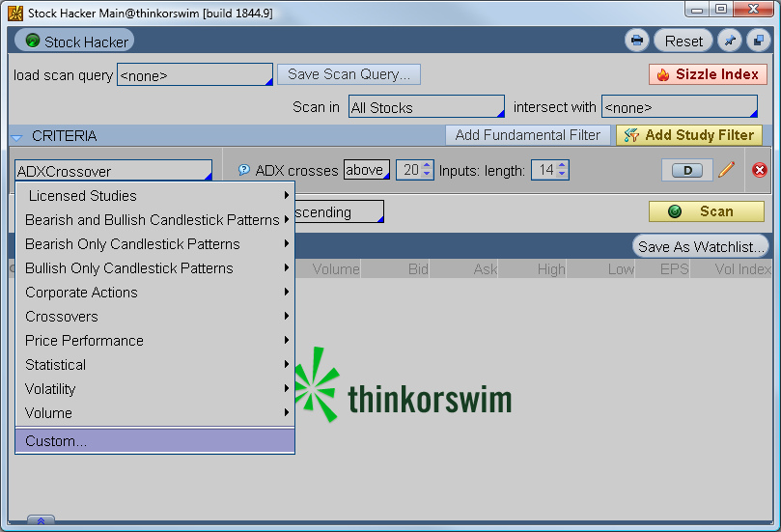Click the pencil edit filter icon
The height and width of the screenshot is (532, 781).
pyautogui.click(x=727, y=170)
